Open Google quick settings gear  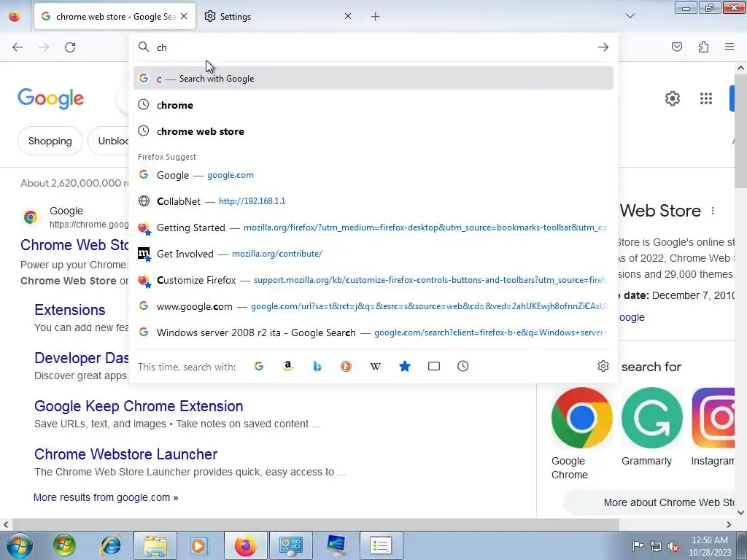click(x=672, y=98)
